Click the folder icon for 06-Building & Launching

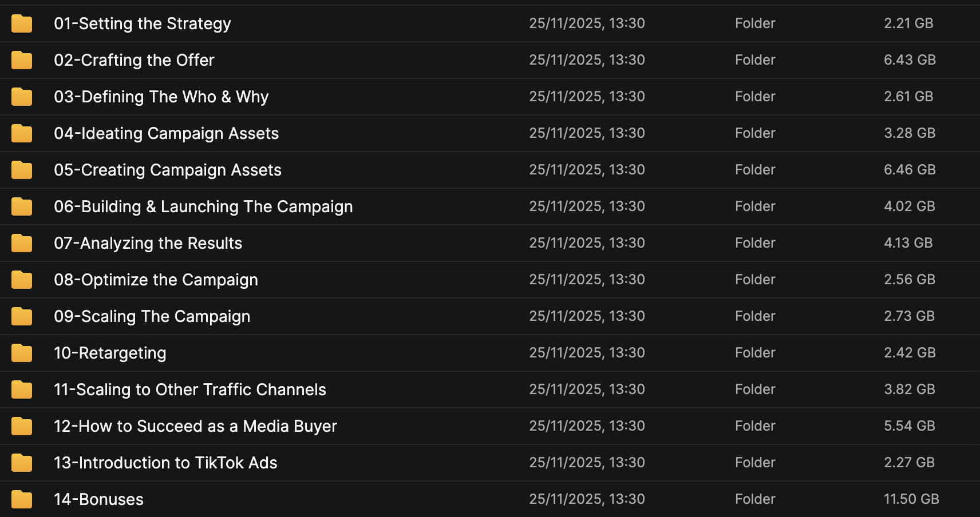tap(22, 206)
